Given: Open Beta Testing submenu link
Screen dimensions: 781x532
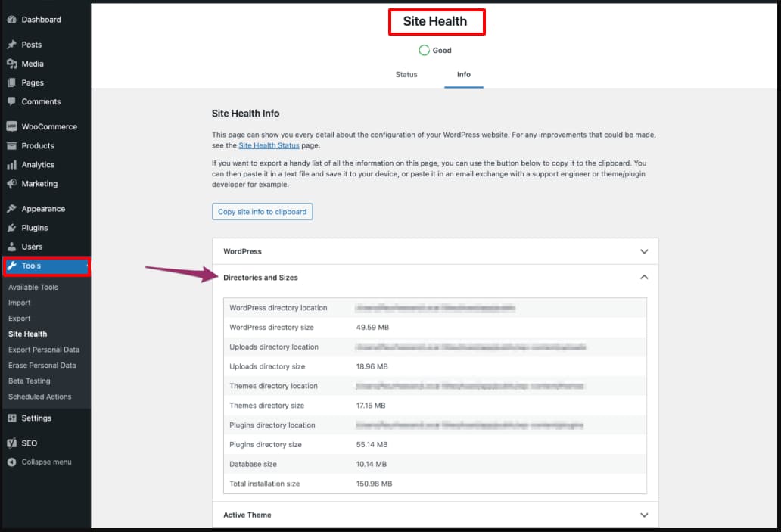Looking at the screenshot, I should point(30,381).
